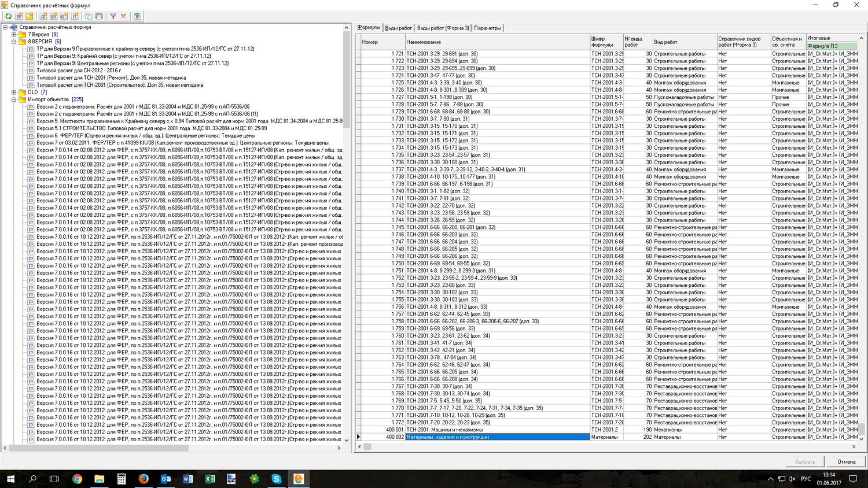Click the Windows Start button

(x=10, y=479)
